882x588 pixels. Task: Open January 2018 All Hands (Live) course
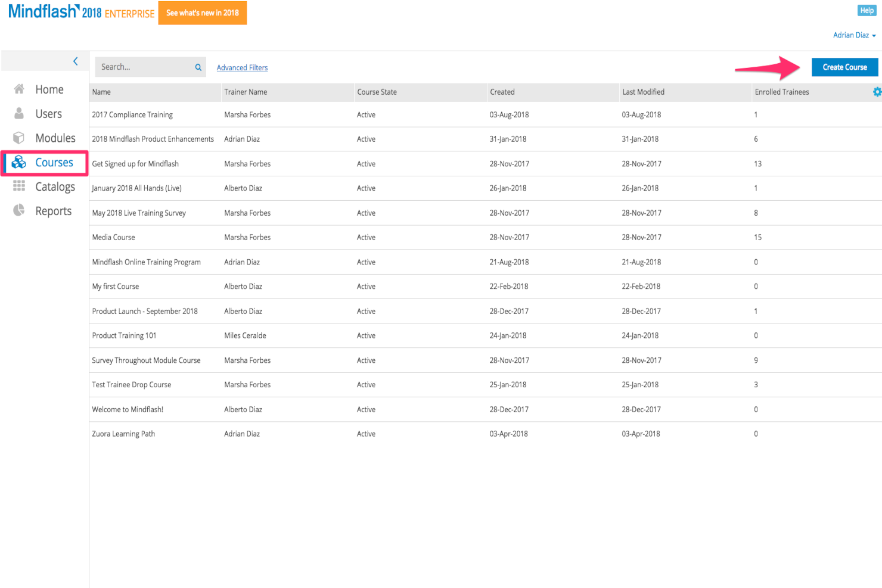coord(136,188)
